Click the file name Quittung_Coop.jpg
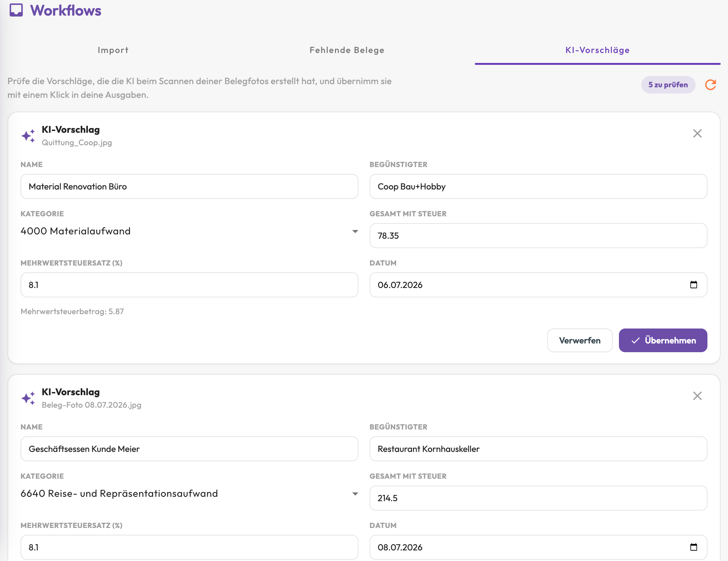Viewport: 728px width, 561px height. [77, 143]
